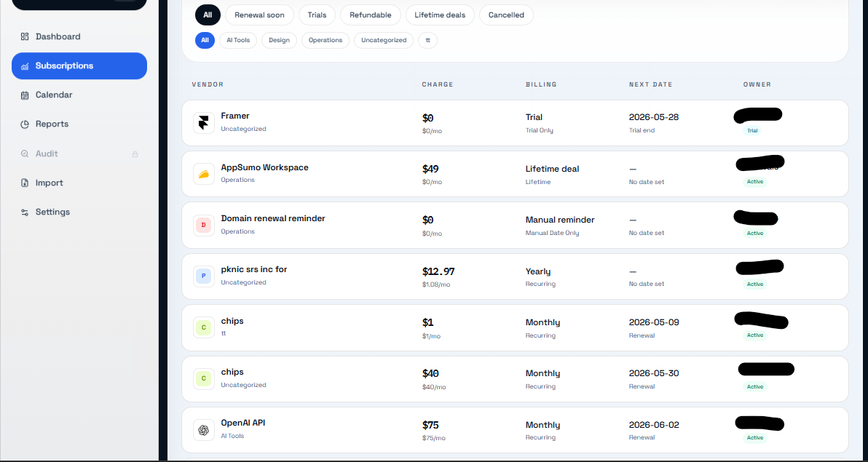Click the lock icon beside Audit
The height and width of the screenshot is (462, 868).
point(135,154)
